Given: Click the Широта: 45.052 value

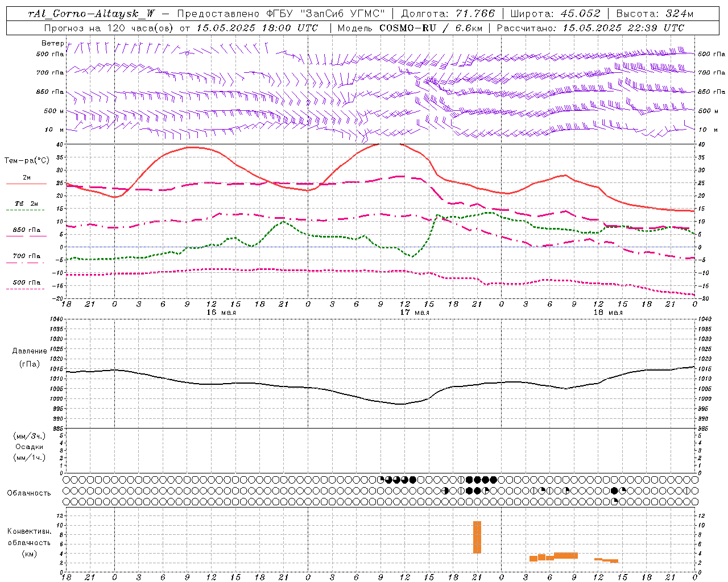Looking at the screenshot, I should [555, 14].
